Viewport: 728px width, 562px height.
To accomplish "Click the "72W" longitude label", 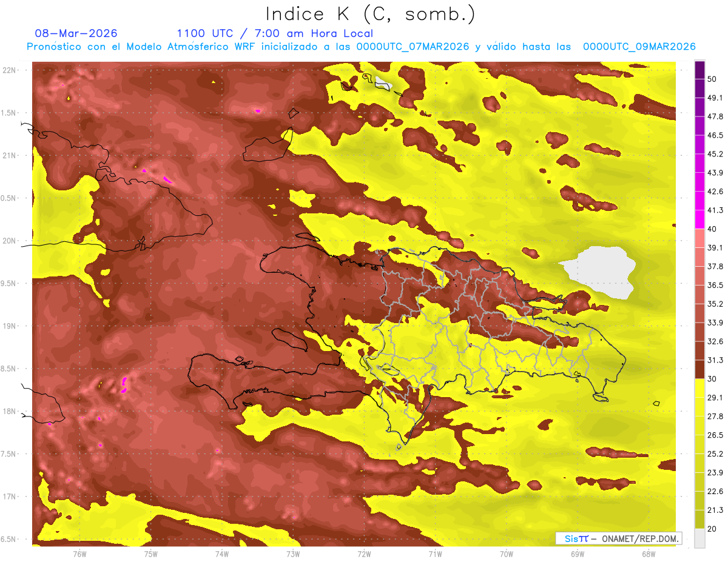I will [x=364, y=554].
